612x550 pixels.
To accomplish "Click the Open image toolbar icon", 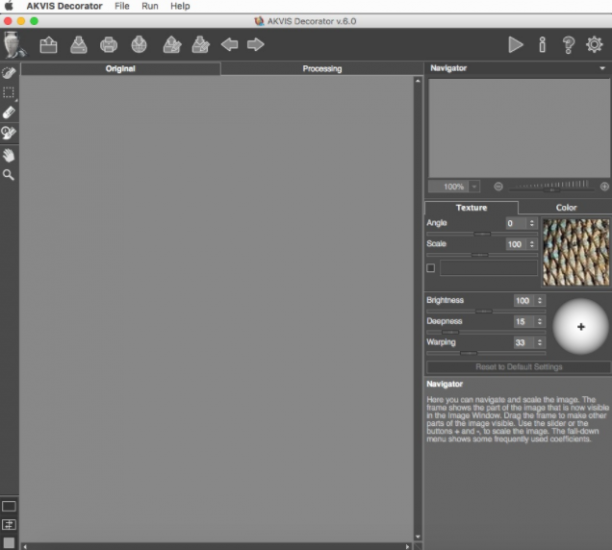I will point(48,45).
